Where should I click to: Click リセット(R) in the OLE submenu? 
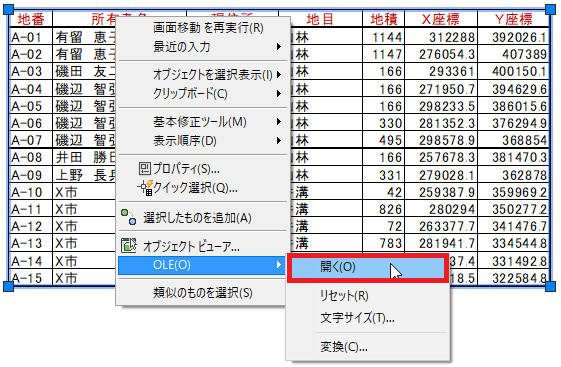coord(368,296)
